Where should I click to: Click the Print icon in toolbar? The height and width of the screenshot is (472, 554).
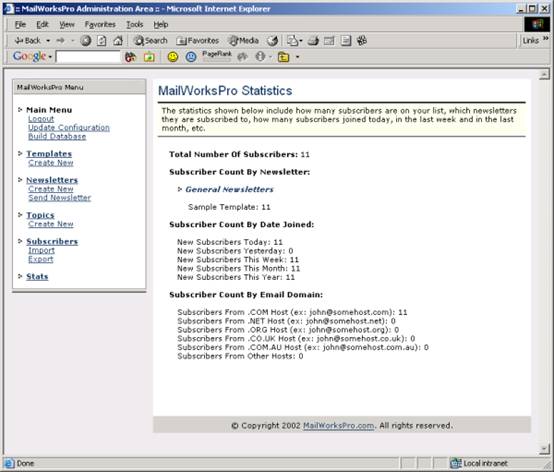click(x=313, y=41)
